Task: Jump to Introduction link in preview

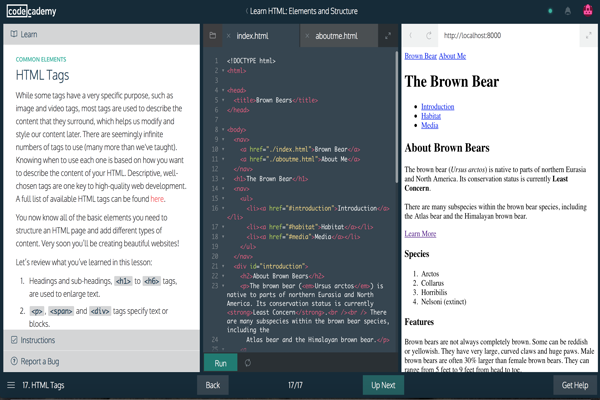Action: click(438, 106)
